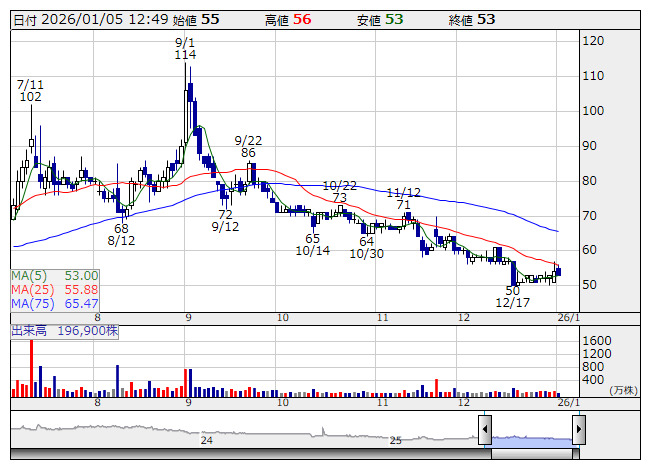The height and width of the screenshot is (470, 653).
Task: Click the 終値 value 53 in header
Action: click(485, 20)
